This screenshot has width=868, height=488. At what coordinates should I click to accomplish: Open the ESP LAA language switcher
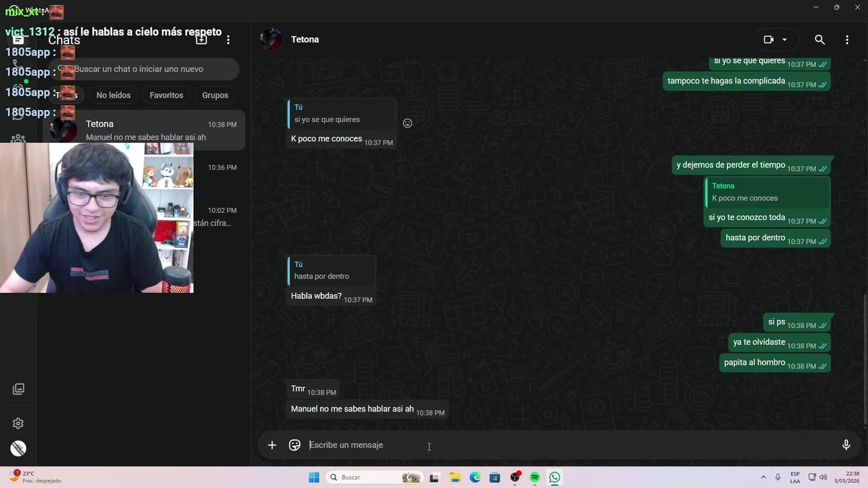[795, 478]
